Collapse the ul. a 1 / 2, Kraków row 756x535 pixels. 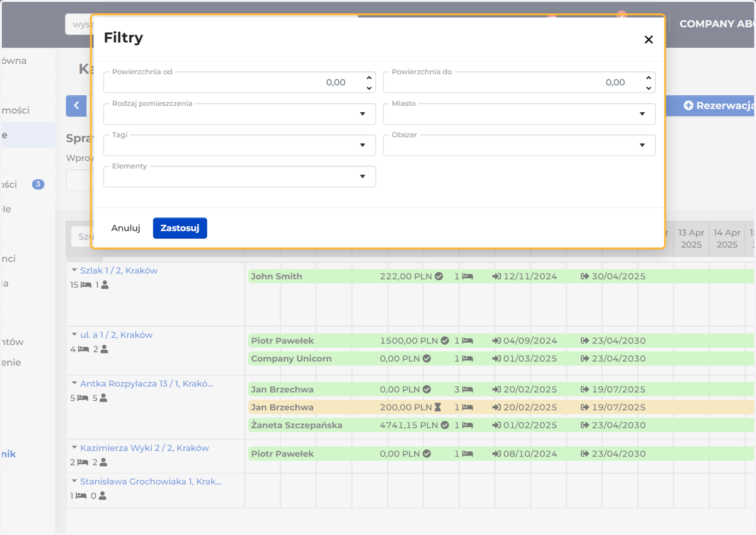(x=74, y=335)
